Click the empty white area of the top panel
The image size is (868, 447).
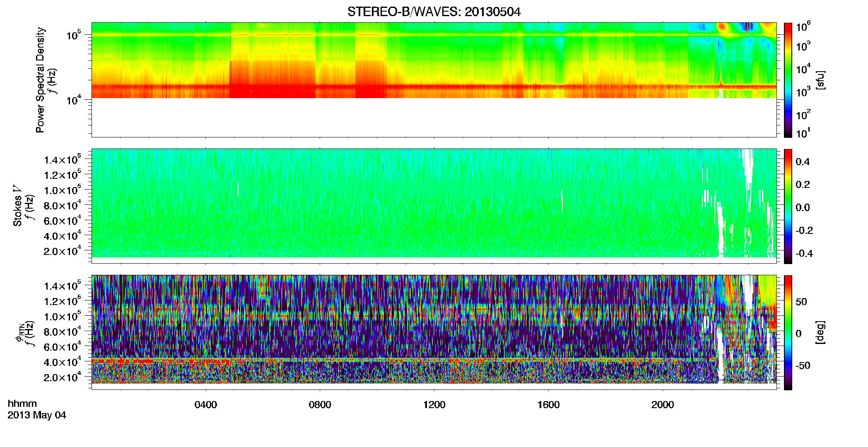tap(434, 118)
